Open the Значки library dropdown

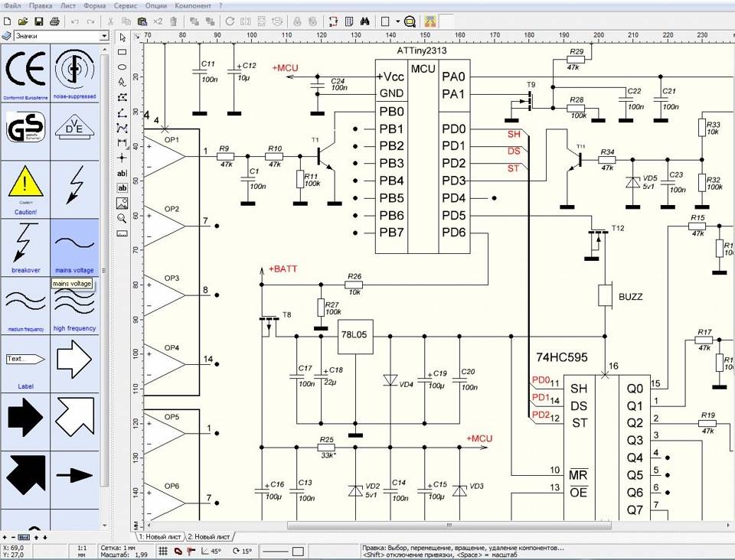pyautogui.click(x=104, y=37)
